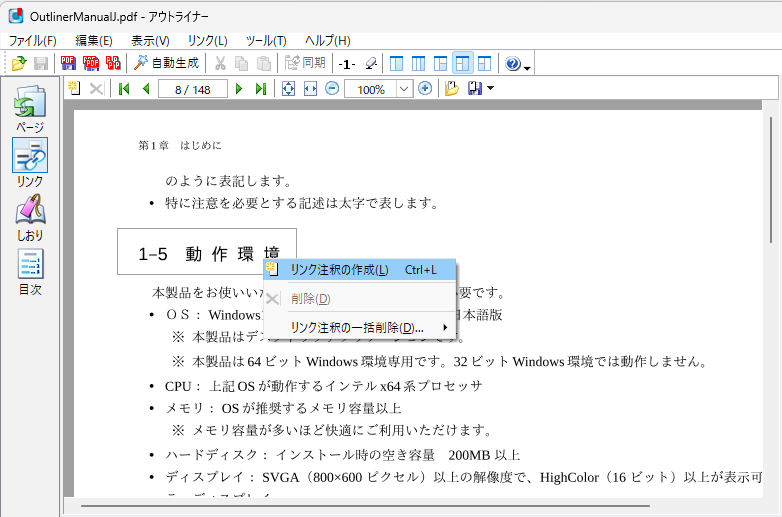Open the ページ page panel

coord(30,110)
